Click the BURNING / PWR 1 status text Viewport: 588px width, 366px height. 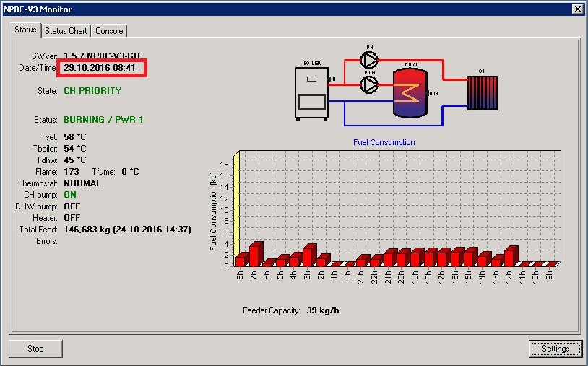point(103,120)
